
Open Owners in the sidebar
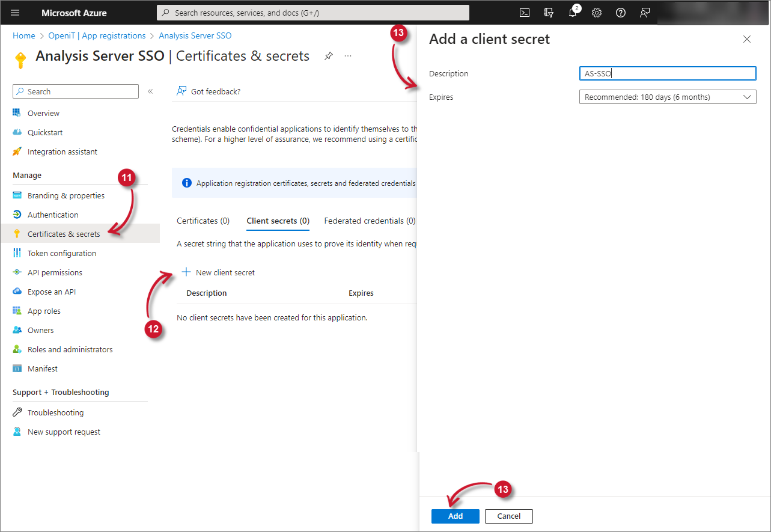point(41,330)
